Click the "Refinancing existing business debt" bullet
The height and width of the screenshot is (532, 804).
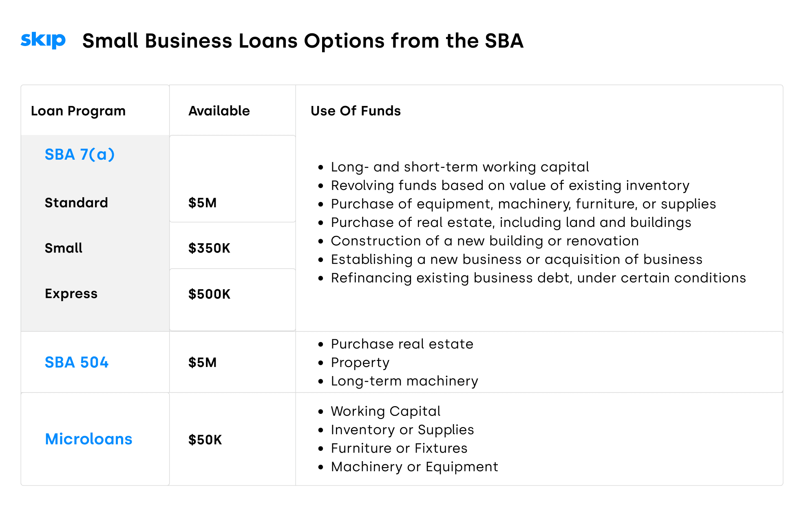[538, 278]
